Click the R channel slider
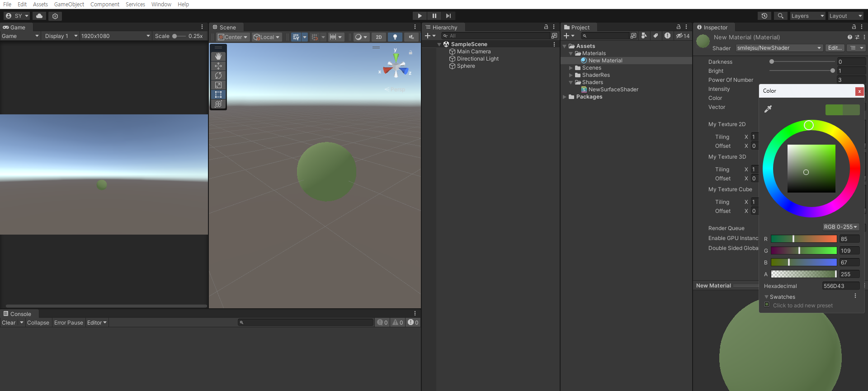Image resolution: width=868 pixels, height=391 pixels. (804, 239)
